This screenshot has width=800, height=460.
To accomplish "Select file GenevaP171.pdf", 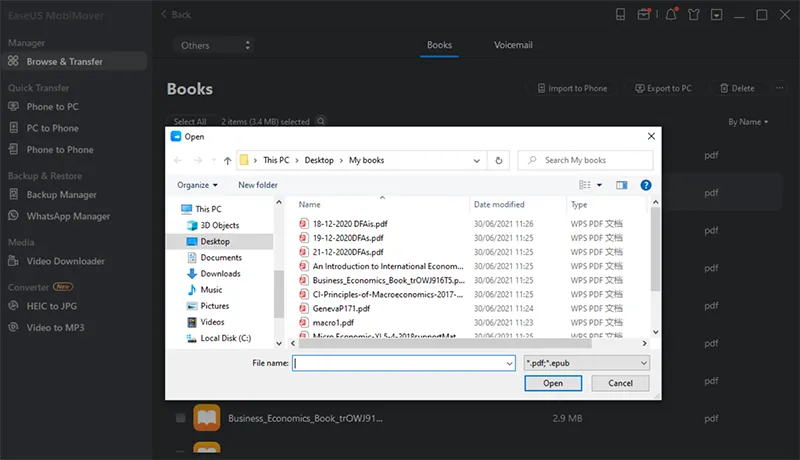I will pyautogui.click(x=341, y=309).
